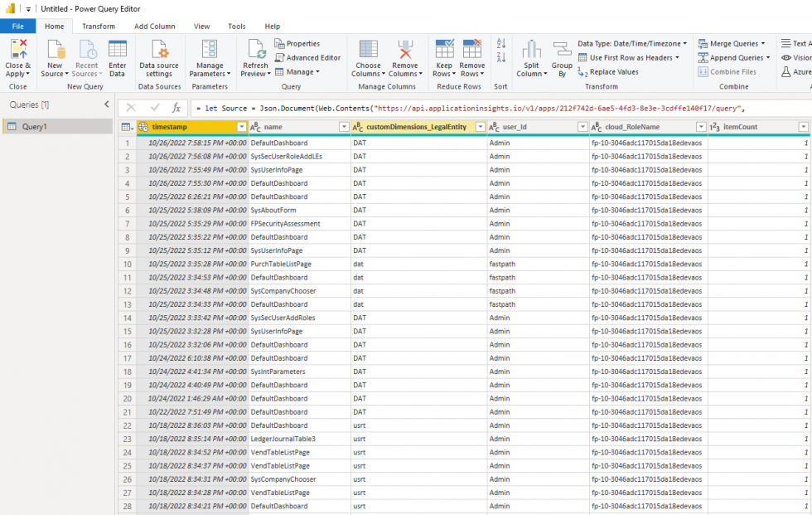
Task: Switch to the Transform ribbon tab
Action: (x=99, y=26)
